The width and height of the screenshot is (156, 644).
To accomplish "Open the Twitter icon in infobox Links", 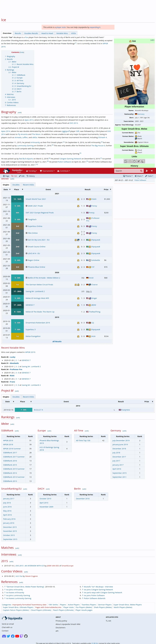I will (x=139, y=161).
